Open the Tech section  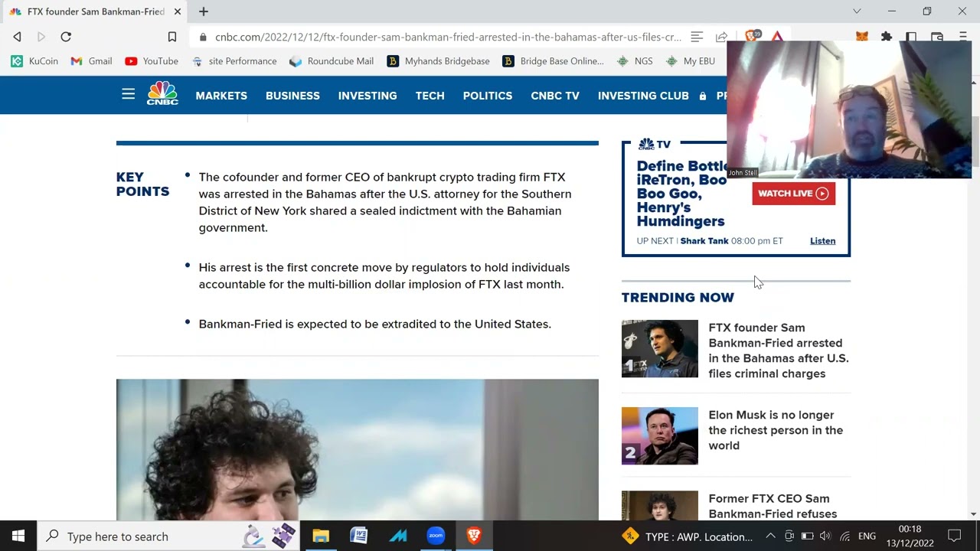(x=430, y=96)
